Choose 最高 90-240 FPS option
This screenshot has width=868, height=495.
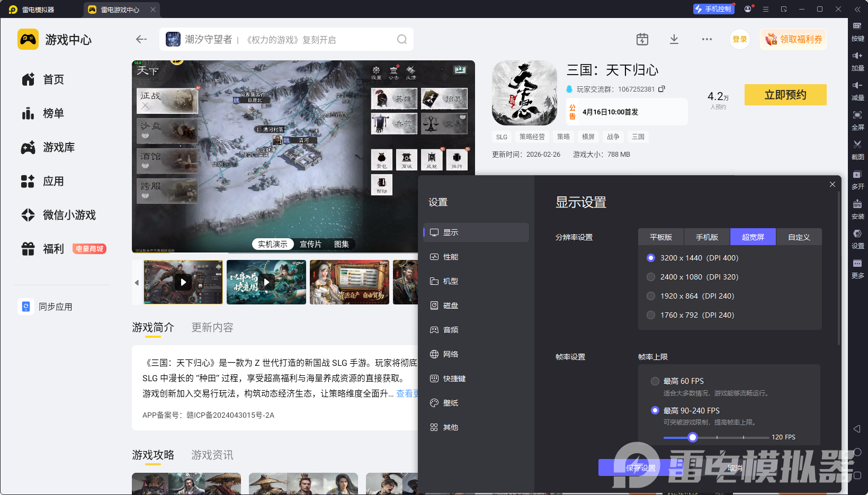(655, 410)
